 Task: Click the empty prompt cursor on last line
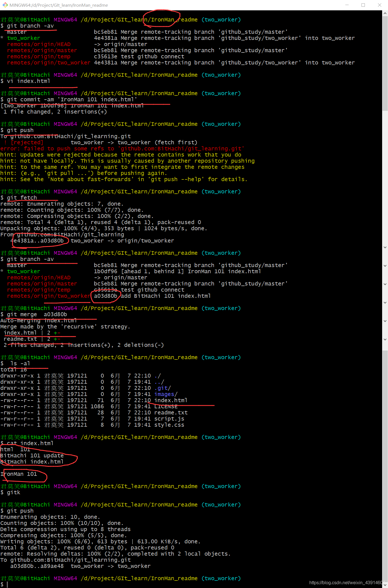pos(7,585)
